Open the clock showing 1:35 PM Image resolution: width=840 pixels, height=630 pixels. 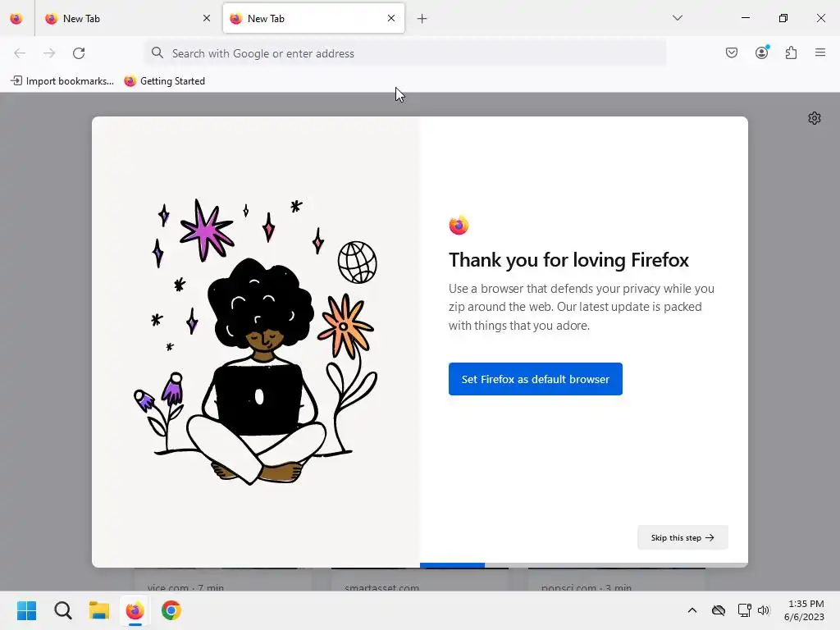[x=804, y=610]
